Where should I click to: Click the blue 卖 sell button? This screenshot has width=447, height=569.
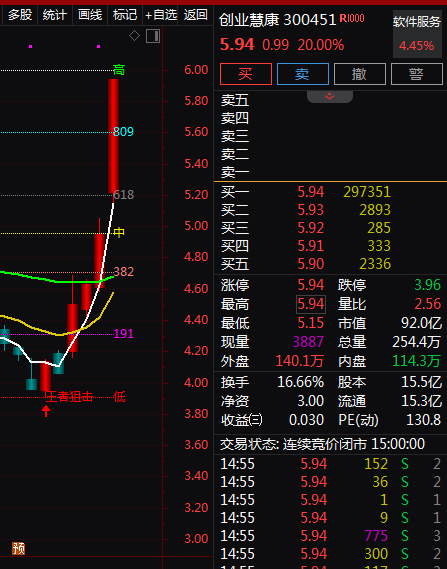coord(303,74)
